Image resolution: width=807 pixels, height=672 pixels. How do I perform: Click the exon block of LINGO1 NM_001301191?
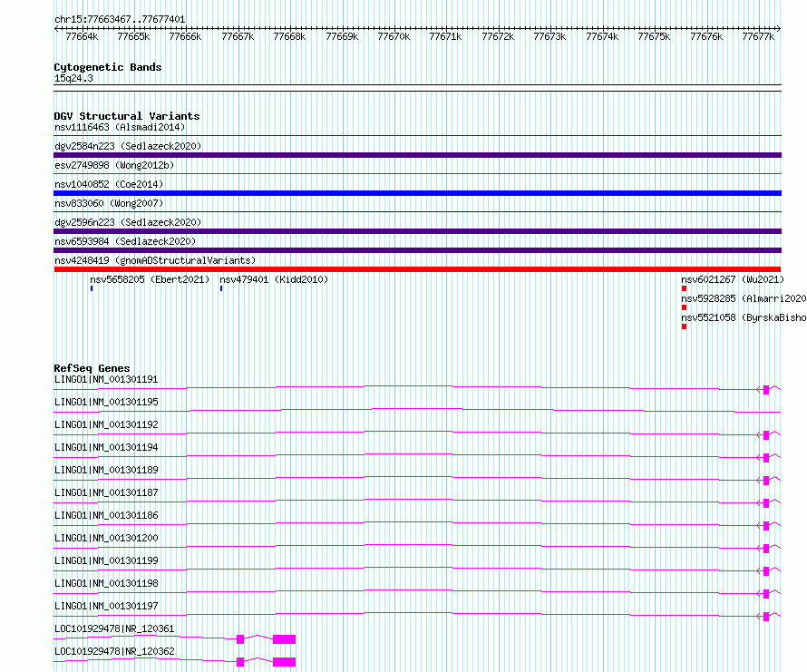click(766, 390)
